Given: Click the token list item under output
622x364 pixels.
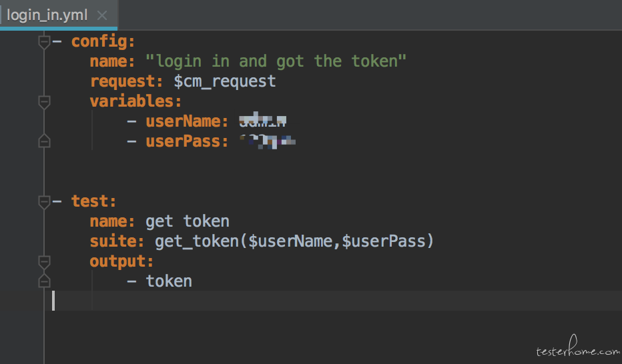Looking at the screenshot, I should pos(169,281).
